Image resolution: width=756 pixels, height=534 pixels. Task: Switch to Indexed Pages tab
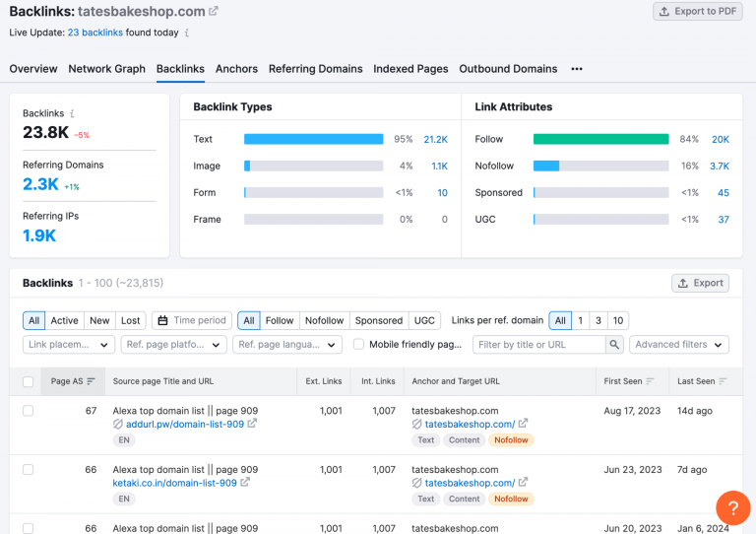point(410,69)
